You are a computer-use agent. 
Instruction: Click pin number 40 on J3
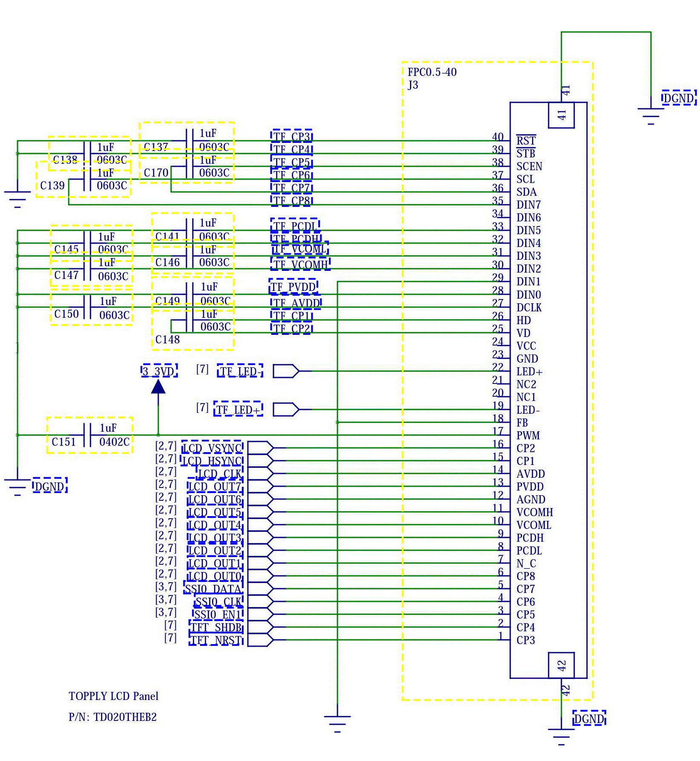[x=498, y=137]
